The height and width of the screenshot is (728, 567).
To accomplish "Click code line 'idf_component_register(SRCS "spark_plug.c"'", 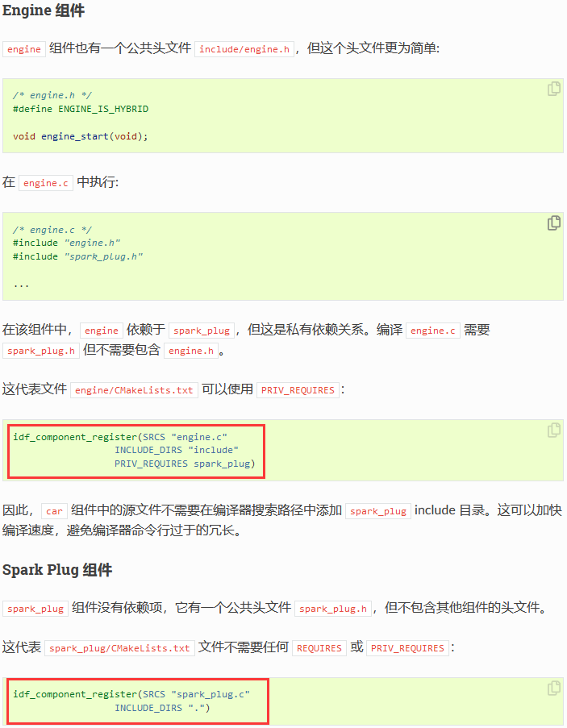I will click(131, 695).
